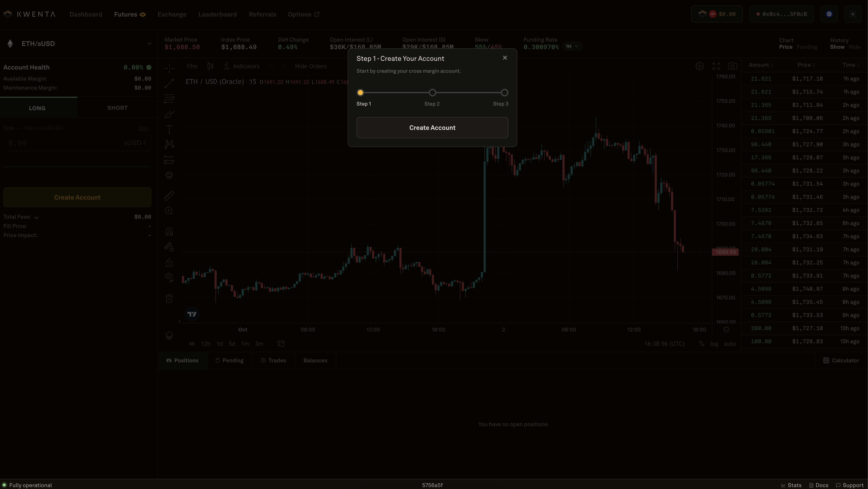Image resolution: width=868 pixels, height=489 pixels.
Task: Select the ruler measure tool
Action: 169,196
